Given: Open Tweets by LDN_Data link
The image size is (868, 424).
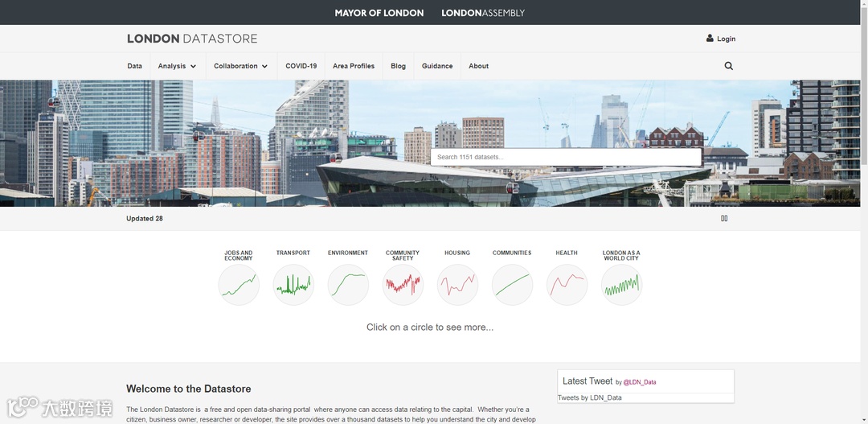Looking at the screenshot, I should coord(590,397).
